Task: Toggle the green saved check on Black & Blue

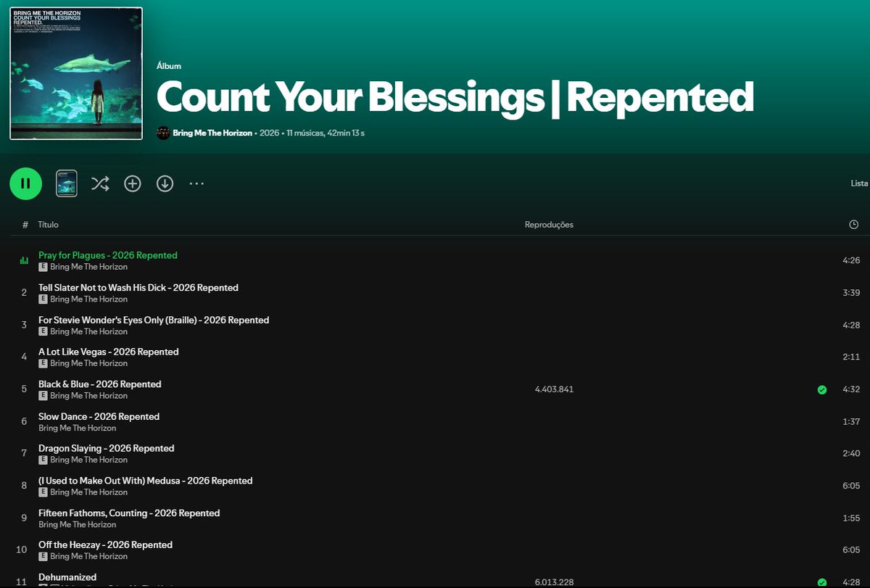Action: 822,389
